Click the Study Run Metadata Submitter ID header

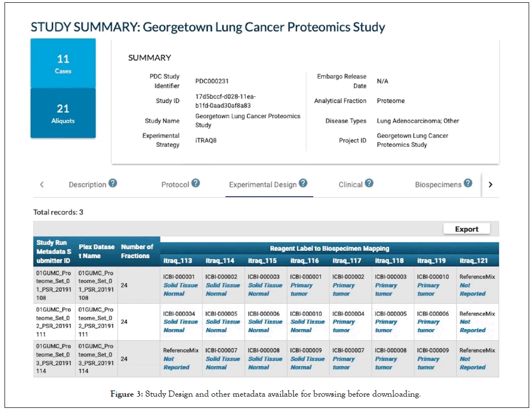coord(54,251)
